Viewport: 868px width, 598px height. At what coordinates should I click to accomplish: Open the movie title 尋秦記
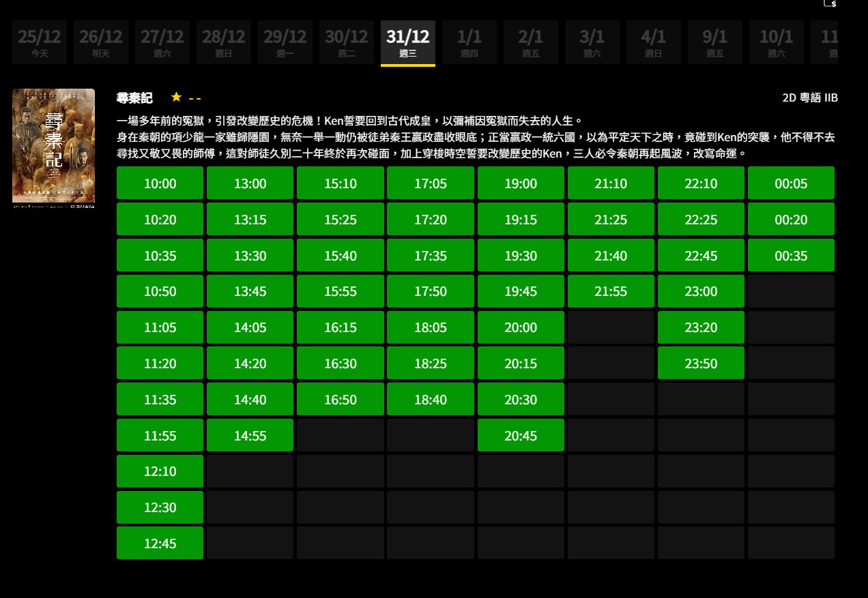(x=134, y=98)
